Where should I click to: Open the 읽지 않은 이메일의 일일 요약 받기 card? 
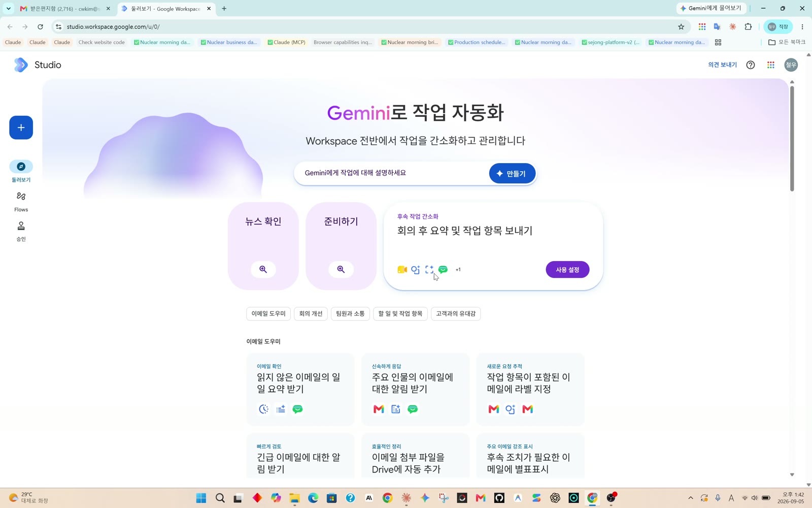click(300, 389)
